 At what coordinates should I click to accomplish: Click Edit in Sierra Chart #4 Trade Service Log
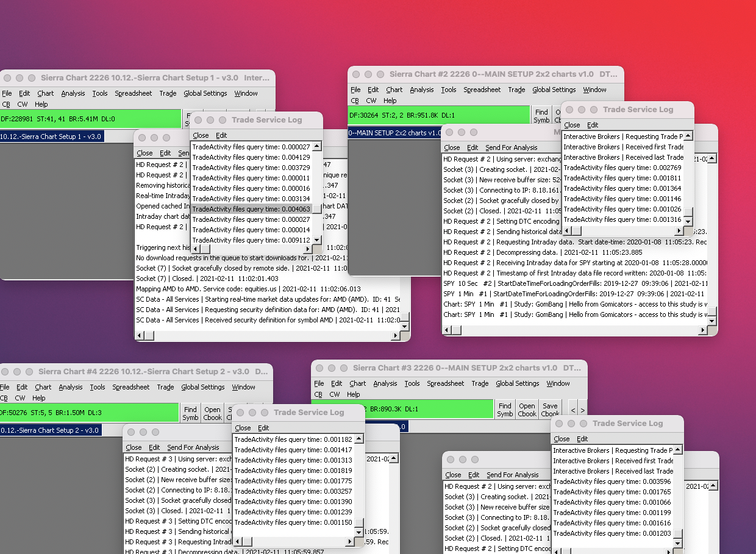pyautogui.click(x=263, y=428)
